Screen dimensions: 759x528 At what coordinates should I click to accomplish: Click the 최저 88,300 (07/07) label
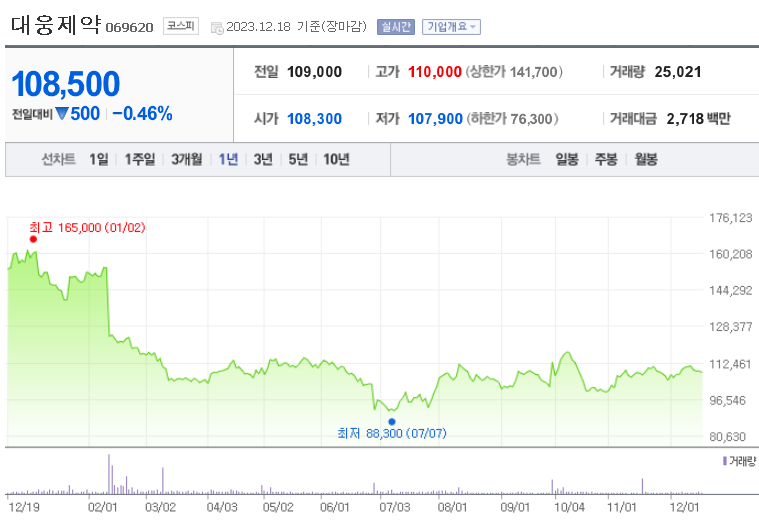(392, 433)
